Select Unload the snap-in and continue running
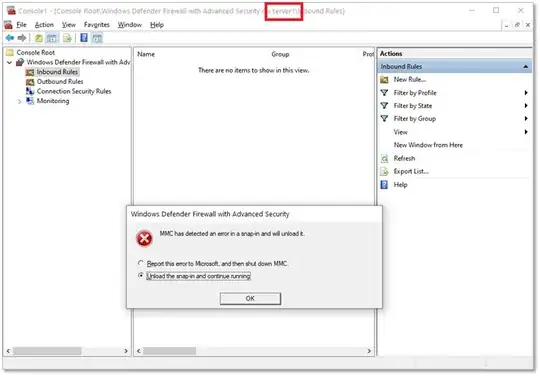Image resolution: width=540 pixels, height=376 pixels. pyautogui.click(x=194, y=276)
